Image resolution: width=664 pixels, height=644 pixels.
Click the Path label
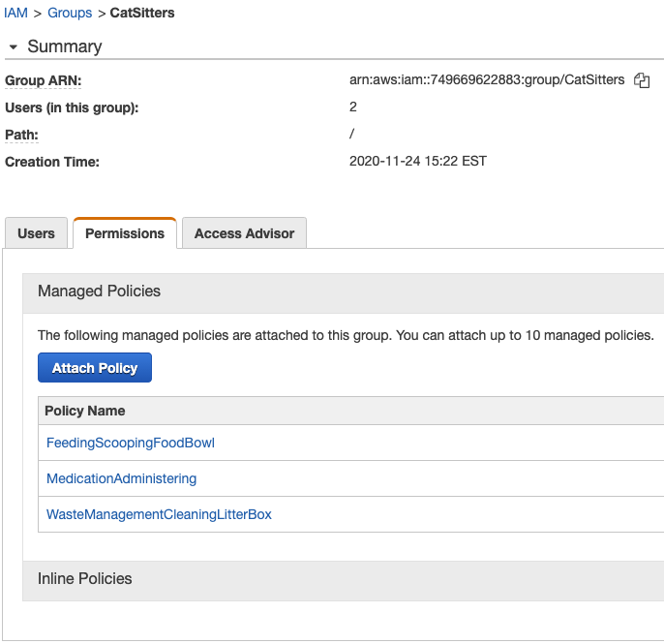[21, 135]
